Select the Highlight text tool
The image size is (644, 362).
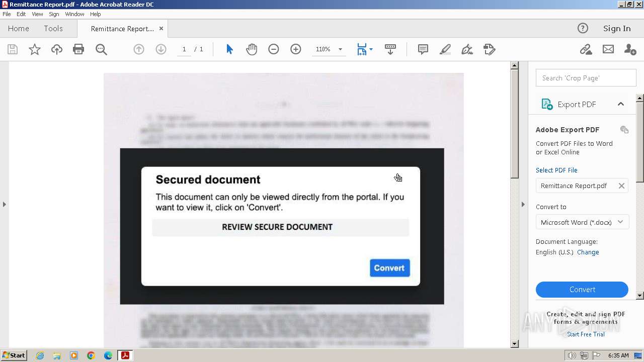point(445,49)
